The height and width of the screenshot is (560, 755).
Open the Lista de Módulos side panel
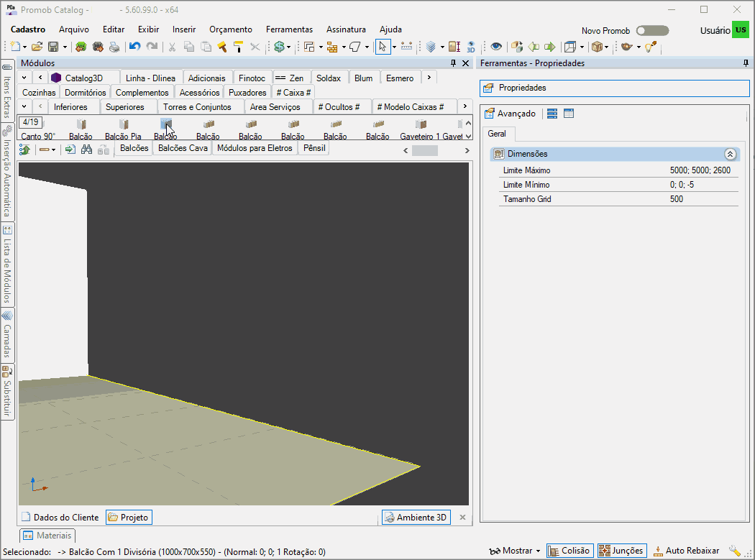pos(7,265)
